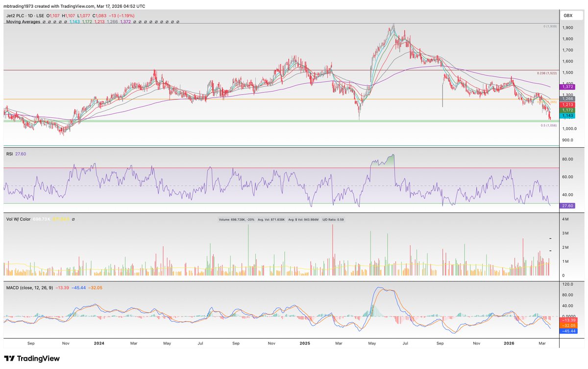Click the Vol W/ Color indicator label

[18, 220]
